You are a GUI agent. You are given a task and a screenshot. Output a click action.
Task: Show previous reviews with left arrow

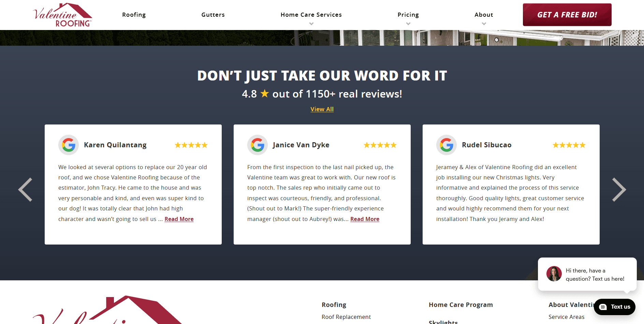tap(25, 190)
